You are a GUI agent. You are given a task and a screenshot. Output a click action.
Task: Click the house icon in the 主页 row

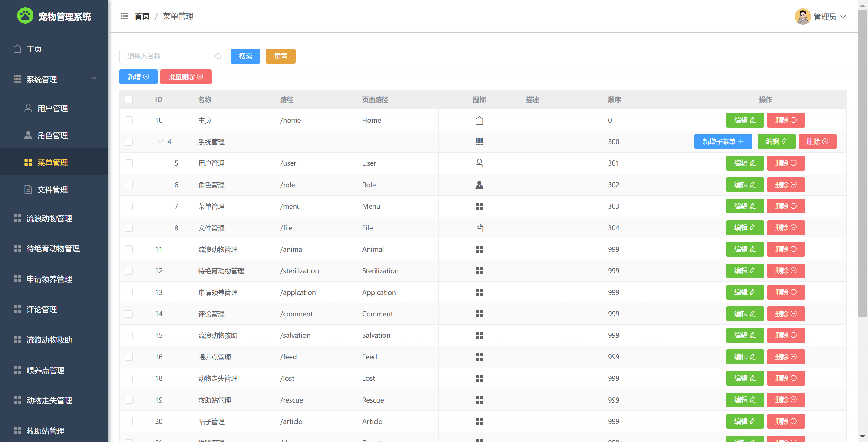479,120
